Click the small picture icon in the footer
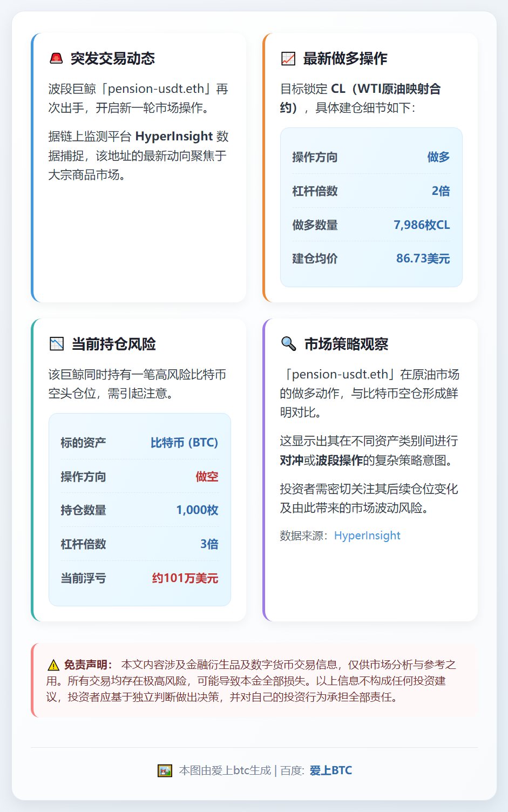508x812 pixels. [x=165, y=770]
